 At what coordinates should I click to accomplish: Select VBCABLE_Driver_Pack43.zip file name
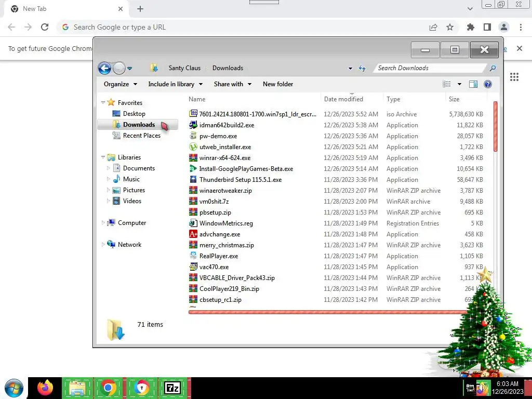click(237, 277)
